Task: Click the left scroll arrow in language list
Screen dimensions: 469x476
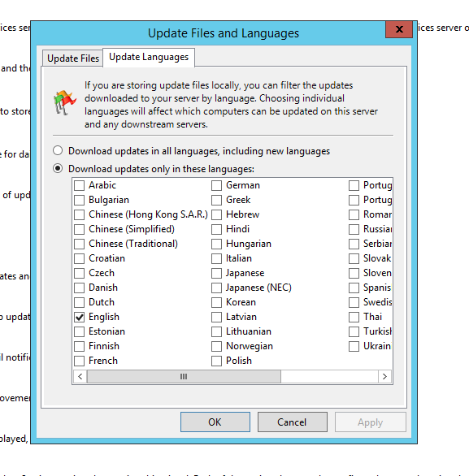Action: 80,376
